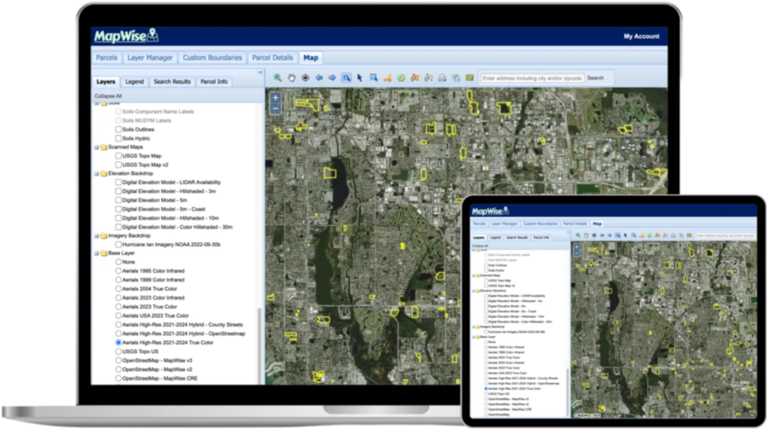Image resolution: width=768 pixels, height=430 pixels.
Task: Collapse the Base Layer tree node toggle
Action: click(x=96, y=254)
